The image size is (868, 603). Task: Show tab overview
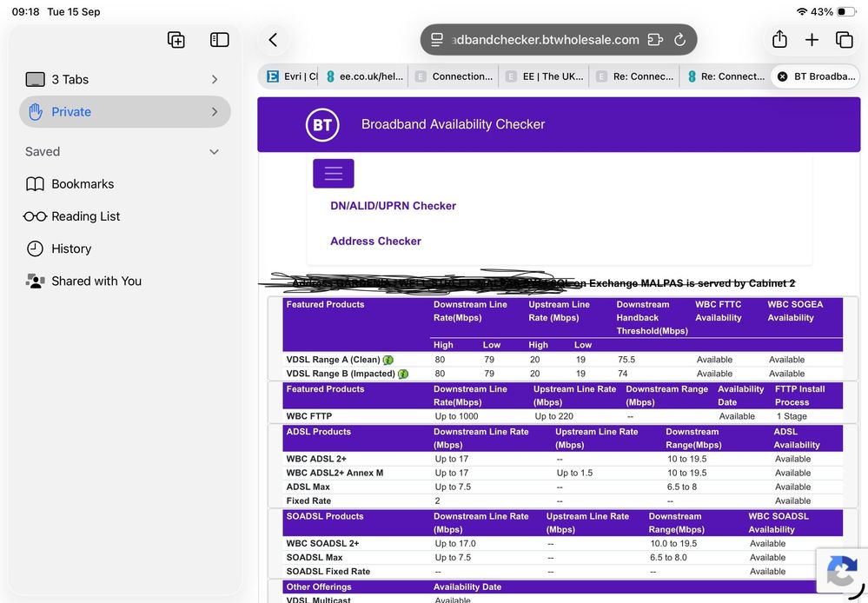[845, 40]
